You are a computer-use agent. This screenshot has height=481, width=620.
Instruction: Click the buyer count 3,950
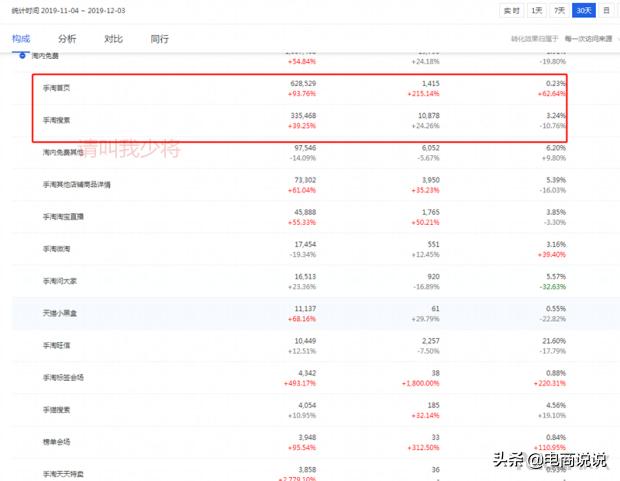tap(431, 180)
